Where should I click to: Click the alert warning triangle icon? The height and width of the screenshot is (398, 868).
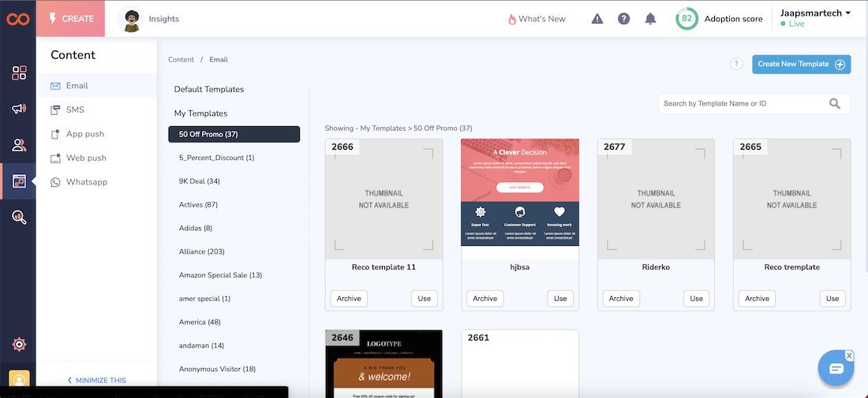[x=597, y=19]
